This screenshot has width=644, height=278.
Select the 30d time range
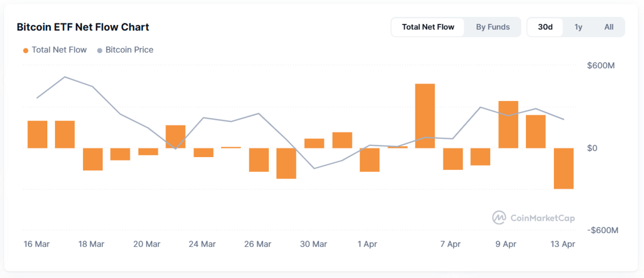click(x=545, y=27)
